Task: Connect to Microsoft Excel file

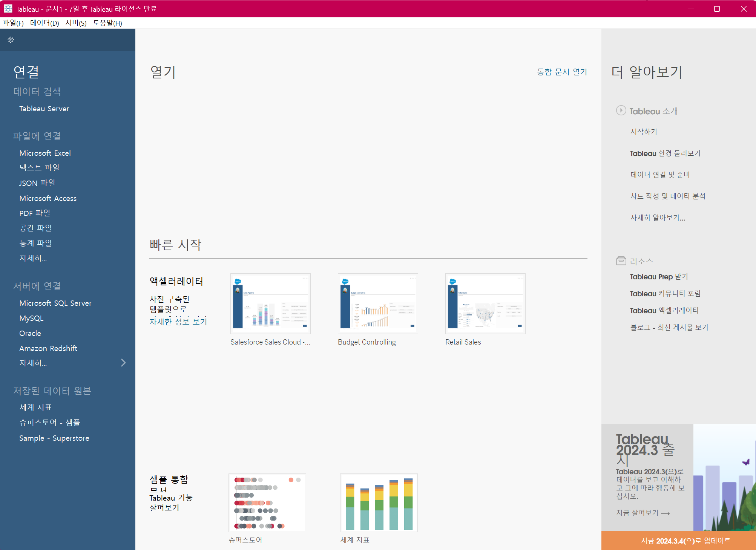Action: coord(45,153)
